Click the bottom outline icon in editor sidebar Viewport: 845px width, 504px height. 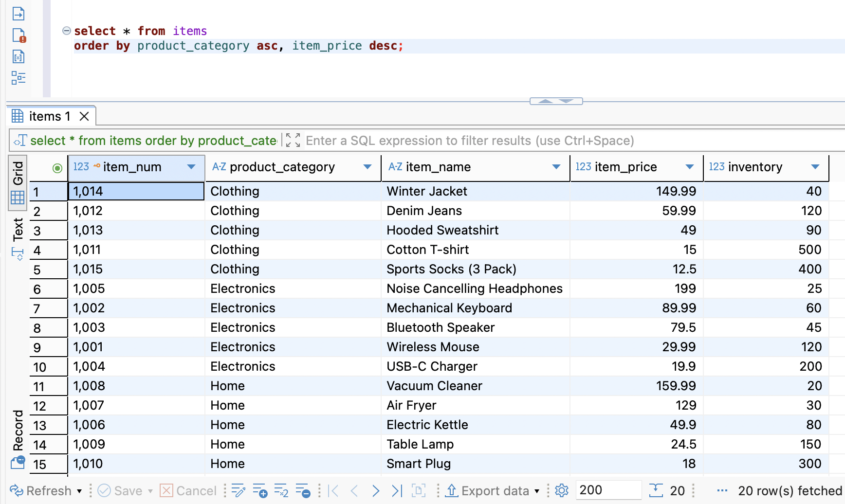(18, 78)
